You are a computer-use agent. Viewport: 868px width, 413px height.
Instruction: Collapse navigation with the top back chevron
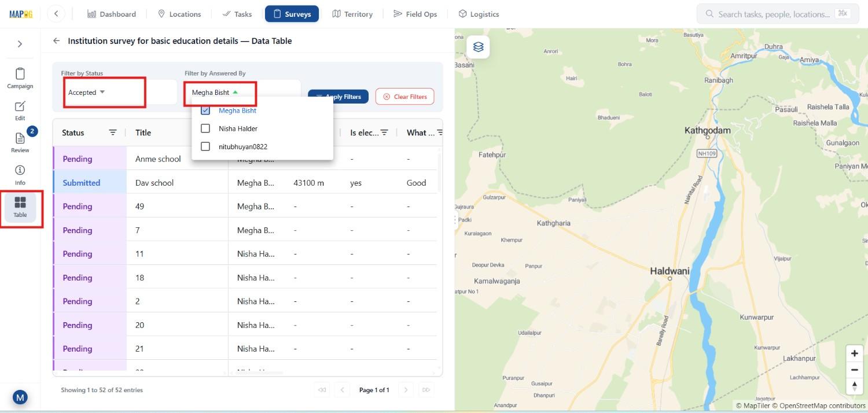(x=56, y=14)
